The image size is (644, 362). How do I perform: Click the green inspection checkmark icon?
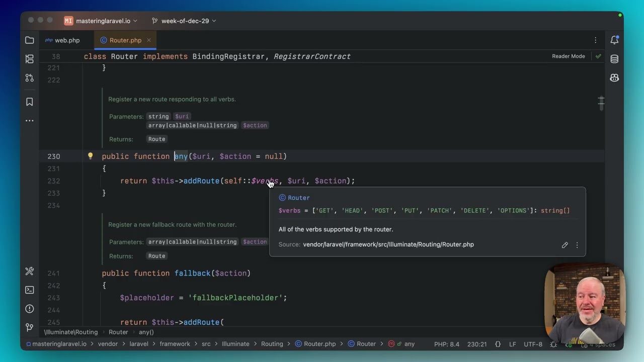598,56
